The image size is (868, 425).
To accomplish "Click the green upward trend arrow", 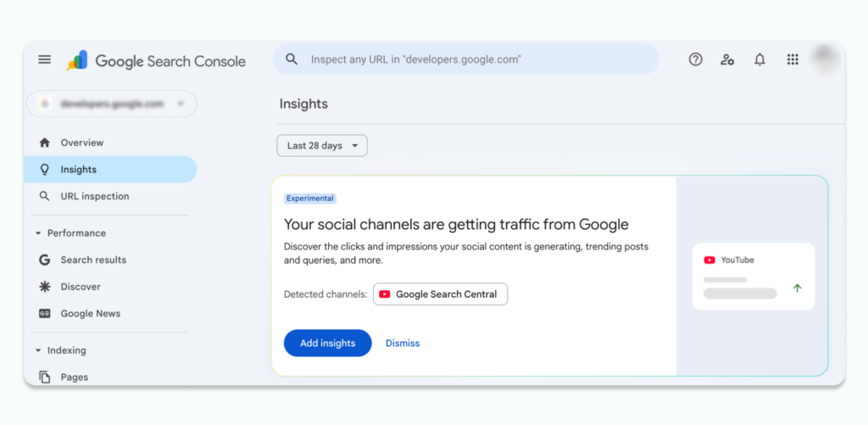I will tap(797, 288).
